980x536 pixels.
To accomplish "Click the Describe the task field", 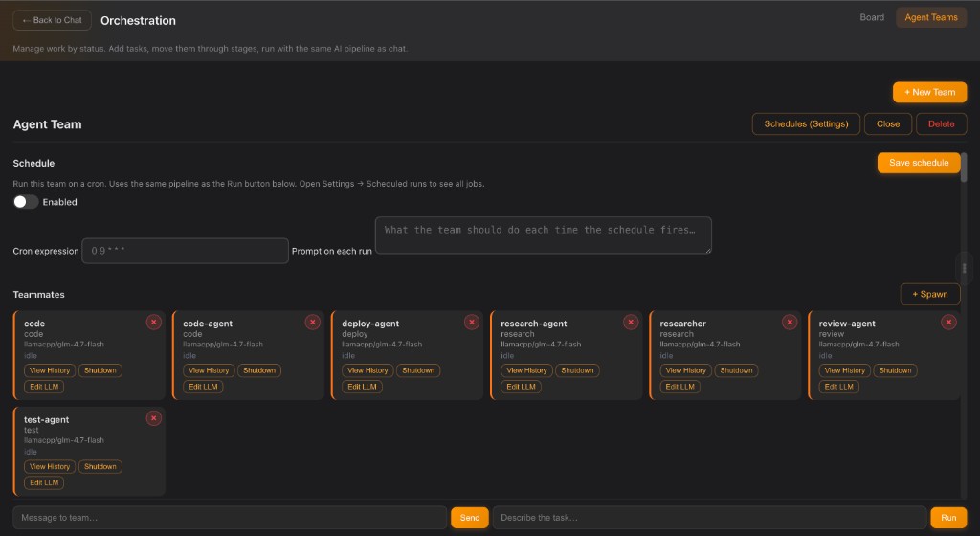I will coord(709,517).
